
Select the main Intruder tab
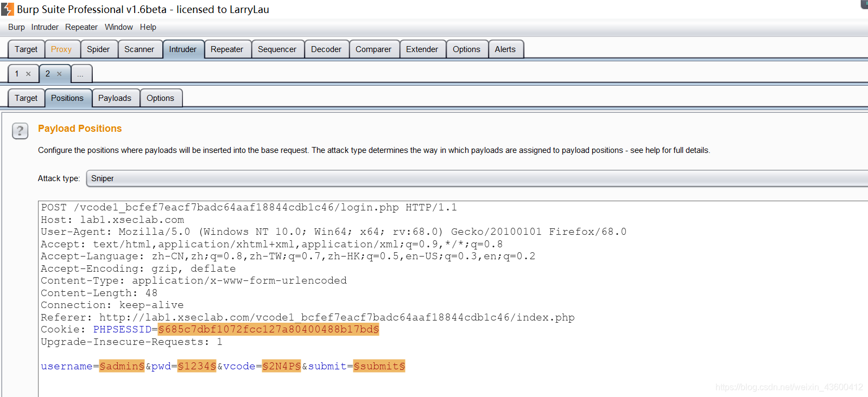pyautogui.click(x=182, y=49)
